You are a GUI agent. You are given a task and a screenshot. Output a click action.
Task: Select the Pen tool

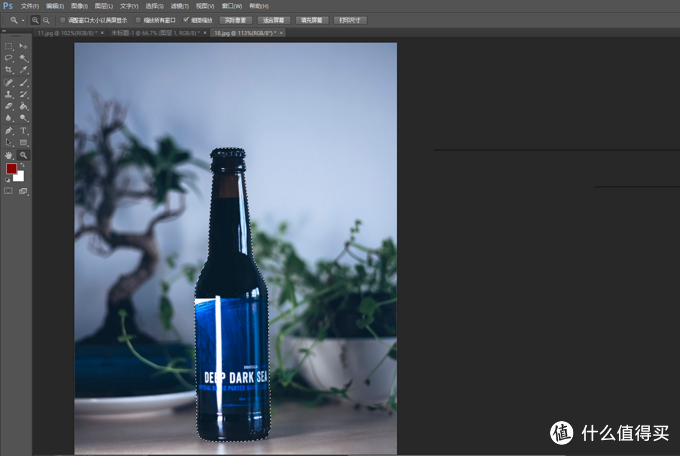pyautogui.click(x=9, y=131)
